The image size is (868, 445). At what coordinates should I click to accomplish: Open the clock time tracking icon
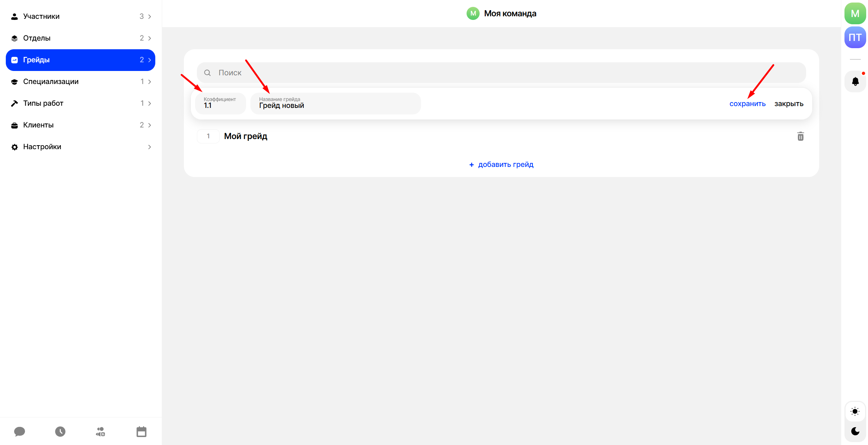pos(60,431)
